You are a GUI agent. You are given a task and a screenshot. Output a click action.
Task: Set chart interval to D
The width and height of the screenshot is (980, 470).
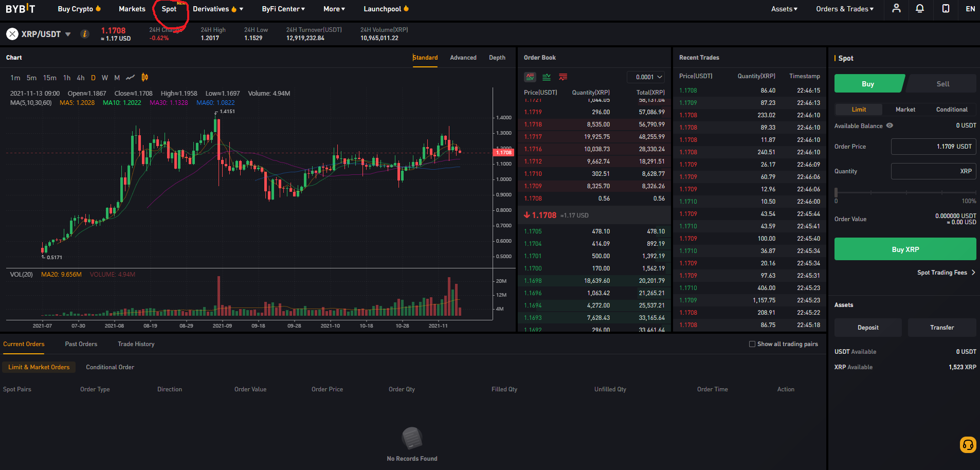(x=93, y=78)
